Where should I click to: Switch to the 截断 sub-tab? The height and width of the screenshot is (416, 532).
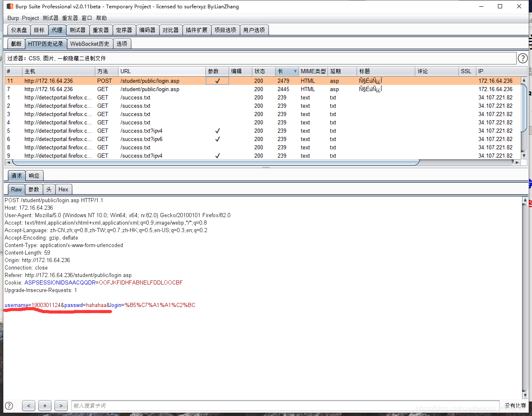coord(16,44)
